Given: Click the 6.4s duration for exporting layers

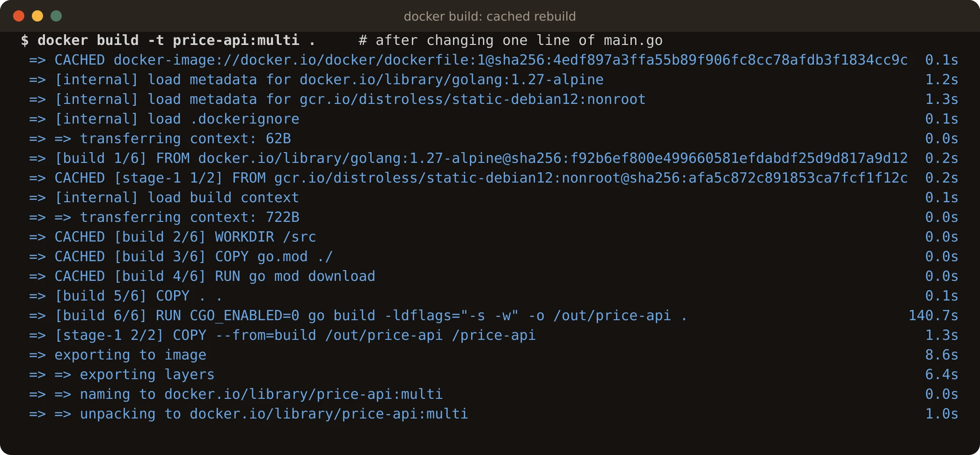Looking at the screenshot, I should [x=942, y=374].
